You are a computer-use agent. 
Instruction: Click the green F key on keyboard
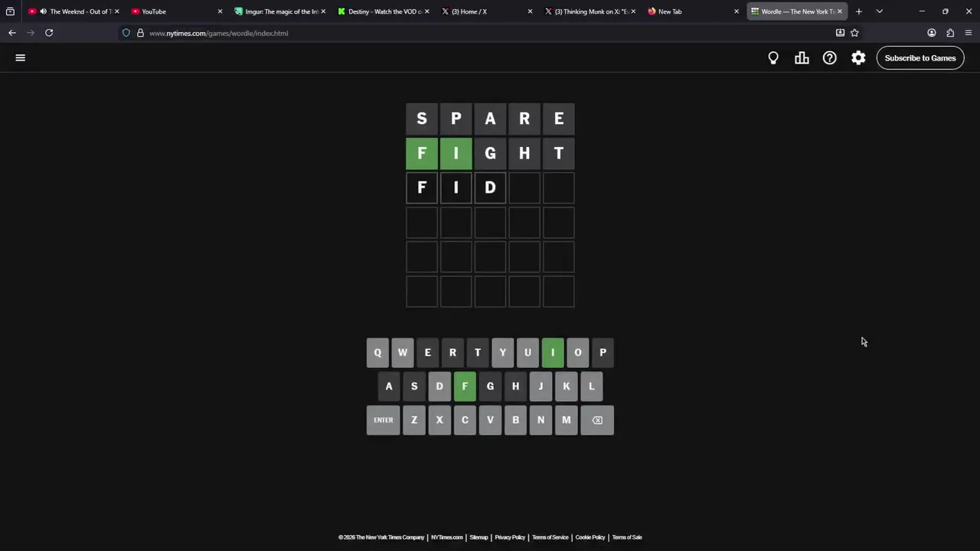(x=465, y=386)
